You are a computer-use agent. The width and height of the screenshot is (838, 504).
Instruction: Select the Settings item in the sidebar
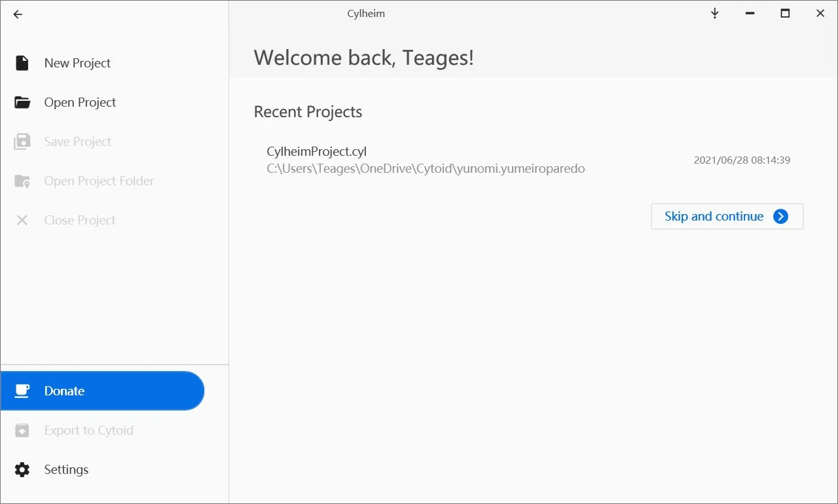point(66,469)
